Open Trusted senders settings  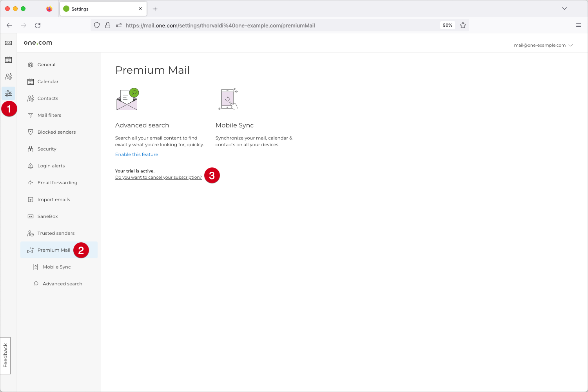56,233
